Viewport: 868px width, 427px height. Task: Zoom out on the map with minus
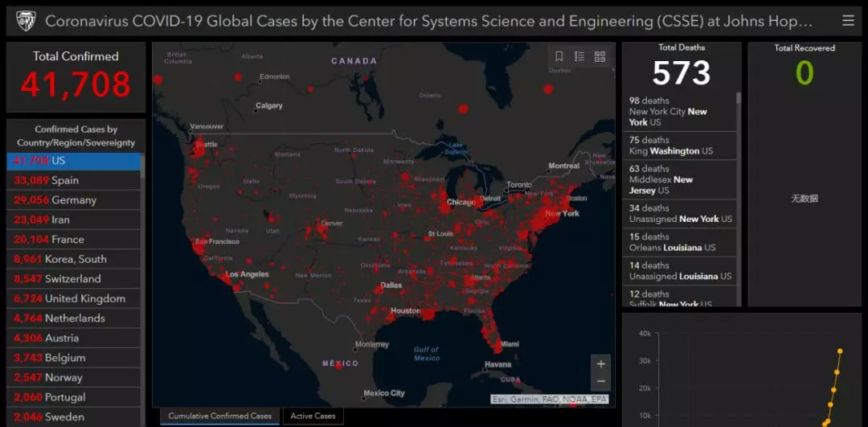tap(600, 382)
